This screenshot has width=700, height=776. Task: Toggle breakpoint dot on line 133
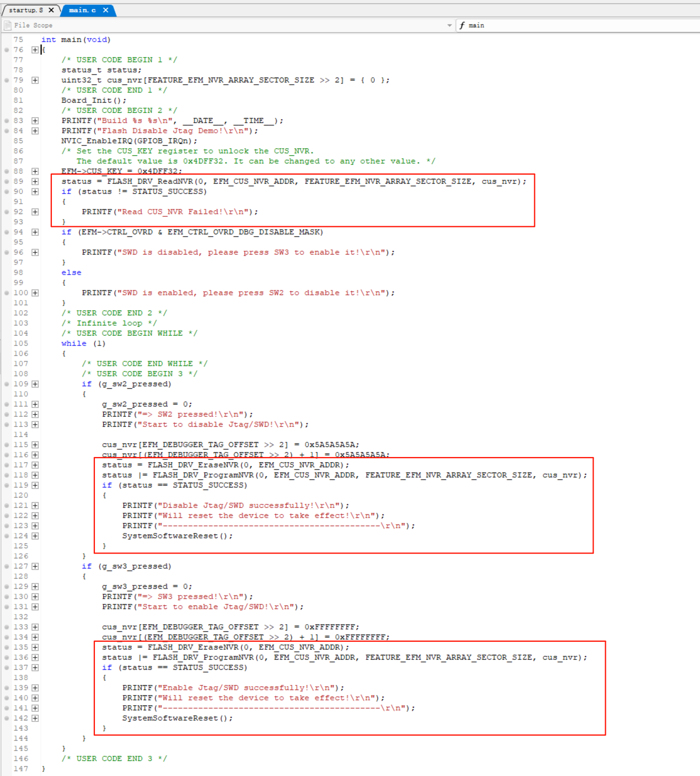coord(7,627)
